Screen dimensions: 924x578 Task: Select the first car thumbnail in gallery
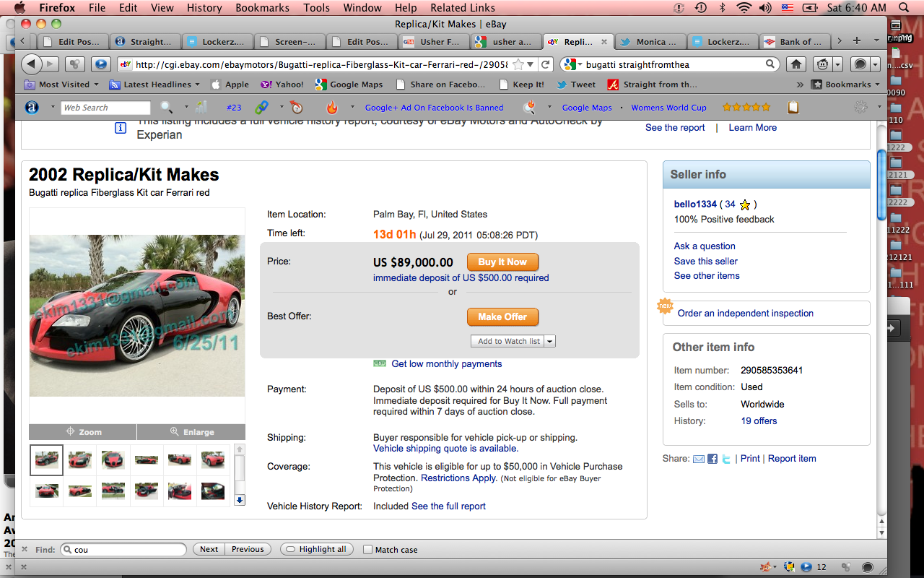point(46,460)
